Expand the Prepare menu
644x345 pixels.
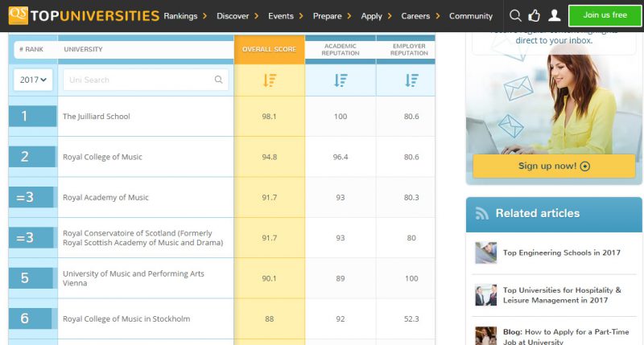coord(332,16)
